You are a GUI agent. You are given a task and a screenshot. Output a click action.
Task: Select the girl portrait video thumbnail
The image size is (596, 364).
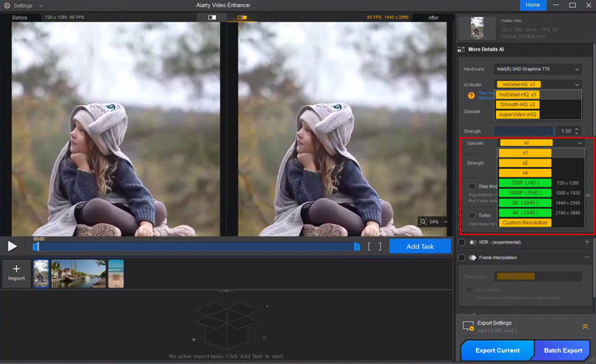click(41, 274)
